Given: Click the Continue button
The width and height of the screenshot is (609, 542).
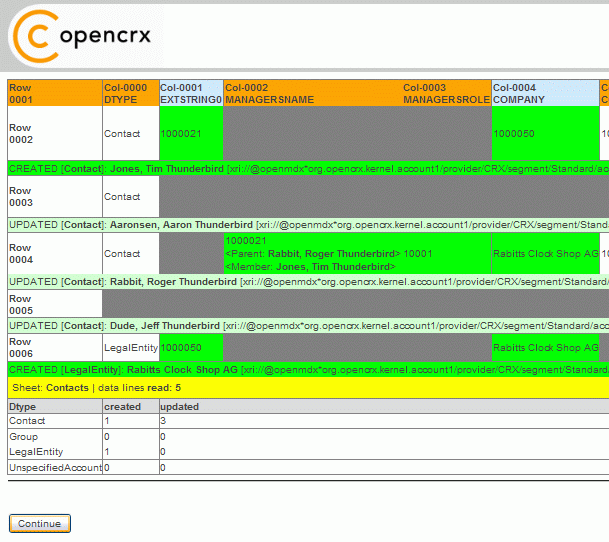Looking at the screenshot, I should pos(40,523).
